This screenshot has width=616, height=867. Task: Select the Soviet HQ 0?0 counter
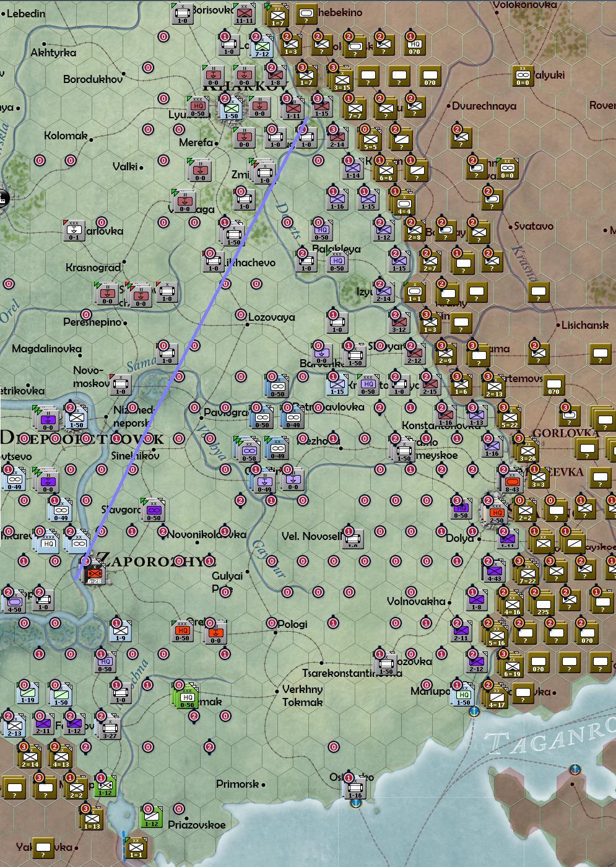point(414,45)
